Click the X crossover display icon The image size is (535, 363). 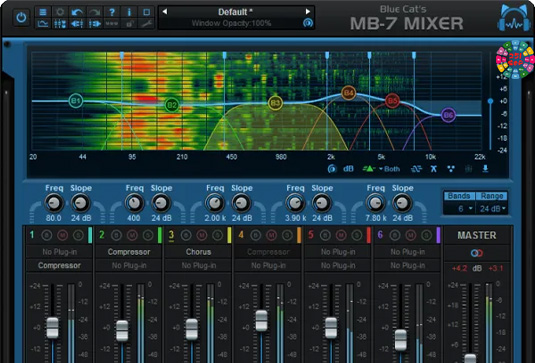click(x=433, y=169)
